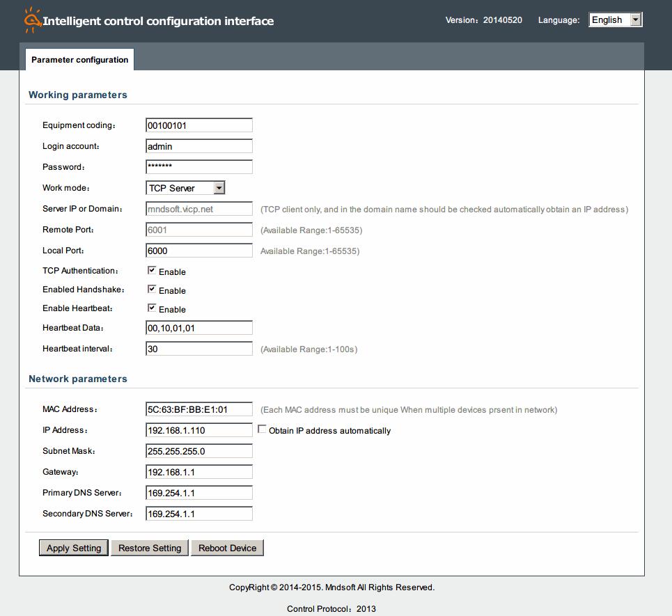The height and width of the screenshot is (616, 672).
Task: Uncheck the Enabled Handshake checkbox
Action: (x=152, y=290)
